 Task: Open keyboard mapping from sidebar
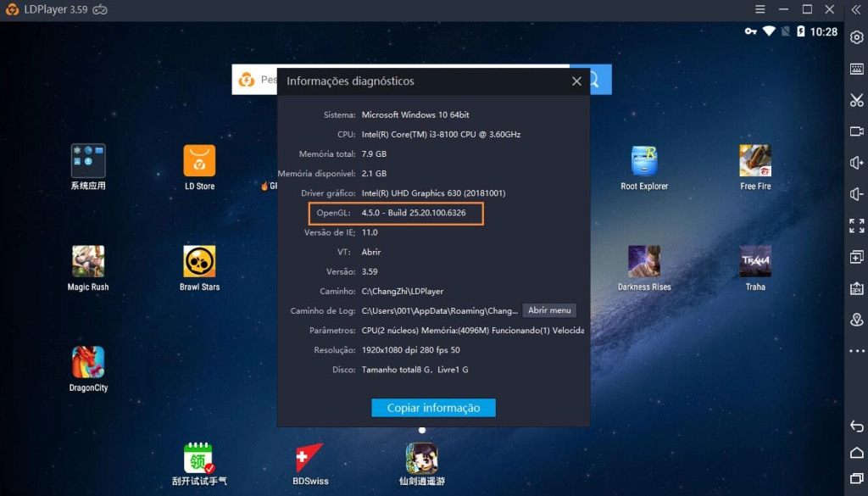point(856,69)
